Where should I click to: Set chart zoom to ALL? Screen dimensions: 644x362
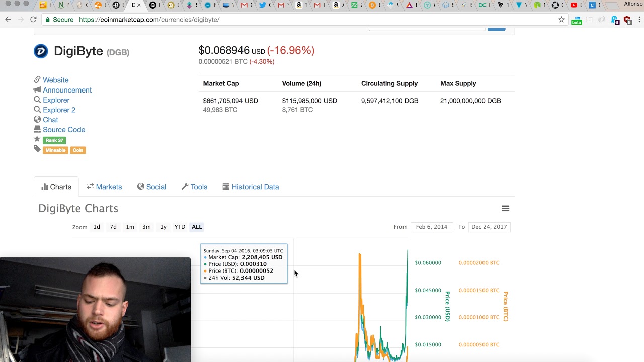pos(197,227)
